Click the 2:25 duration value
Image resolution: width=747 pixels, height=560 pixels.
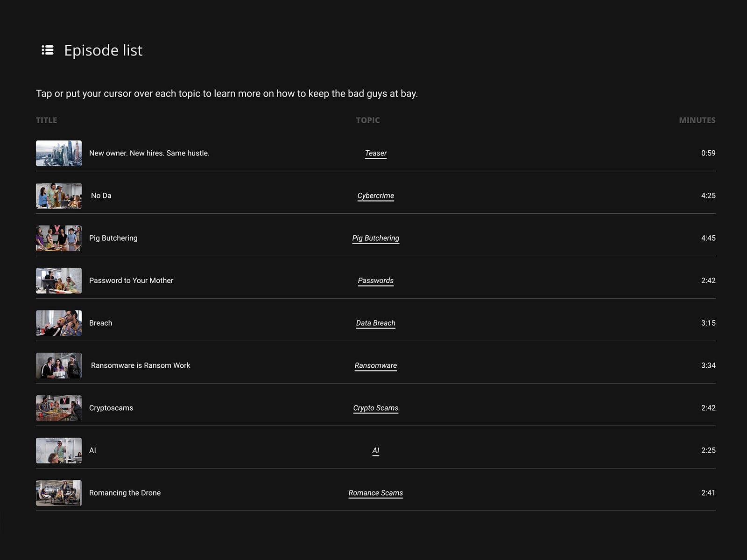tap(708, 450)
